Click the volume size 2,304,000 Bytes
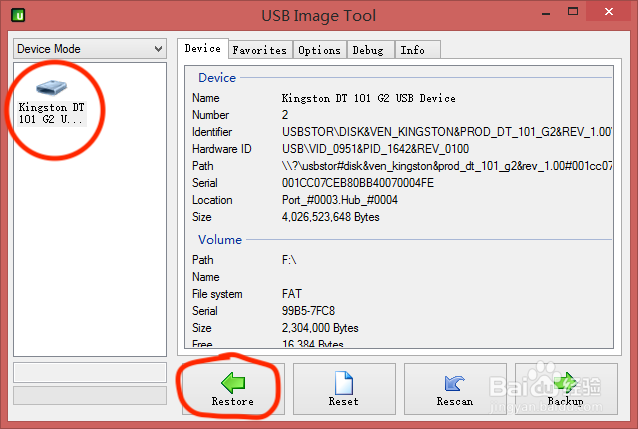The image size is (638, 429). [320, 328]
